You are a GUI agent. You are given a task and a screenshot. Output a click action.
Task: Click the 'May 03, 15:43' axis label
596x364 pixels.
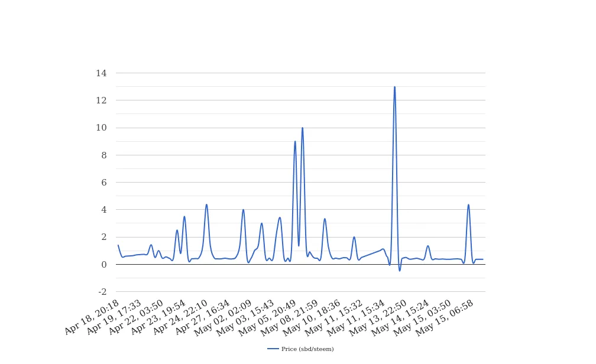coord(245,318)
